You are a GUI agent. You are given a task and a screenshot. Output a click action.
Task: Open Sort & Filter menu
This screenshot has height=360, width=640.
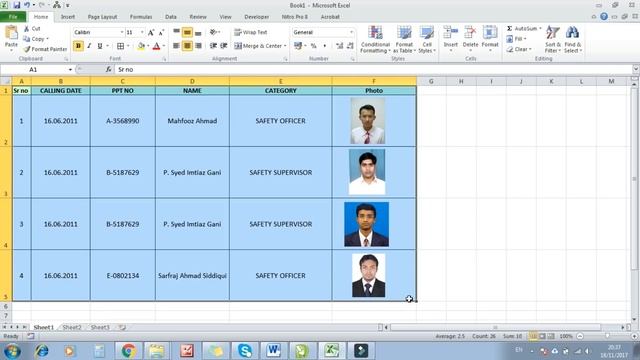coord(553,39)
